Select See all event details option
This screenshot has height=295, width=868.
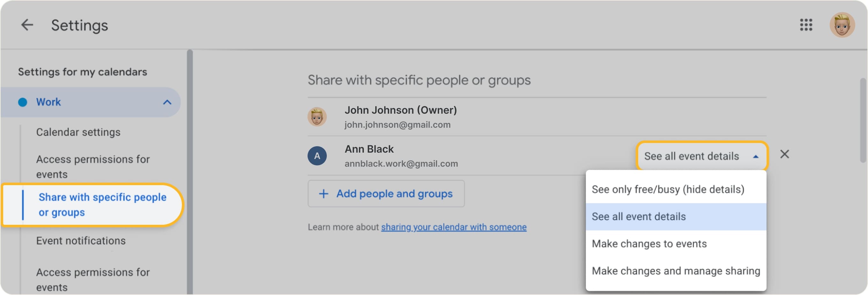pos(639,216)
